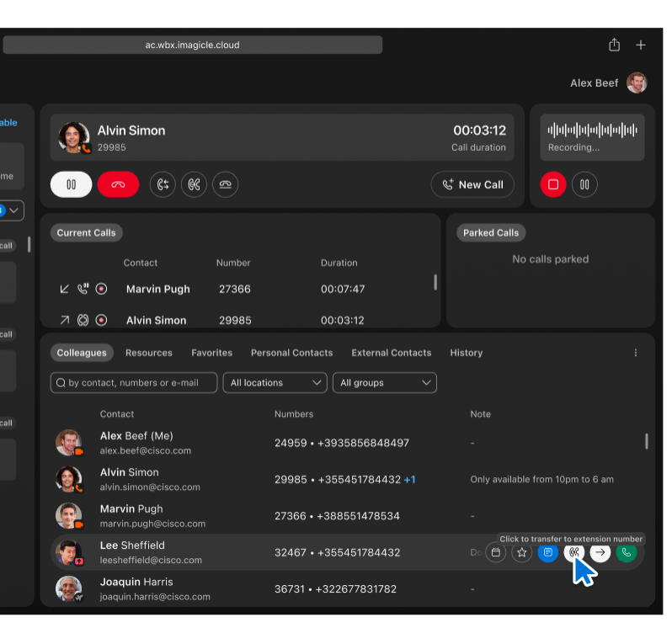Click the consult transfer icon in call controls

[x=163, y=184]
